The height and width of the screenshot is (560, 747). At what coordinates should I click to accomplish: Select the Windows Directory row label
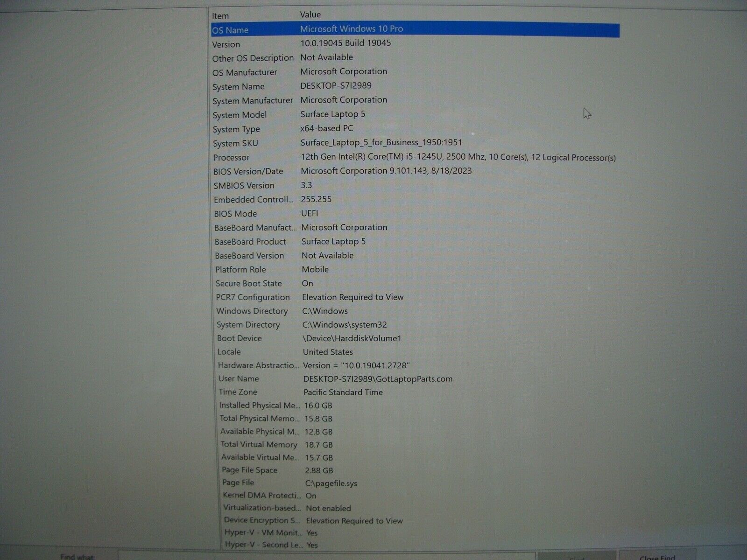[252, 311]
